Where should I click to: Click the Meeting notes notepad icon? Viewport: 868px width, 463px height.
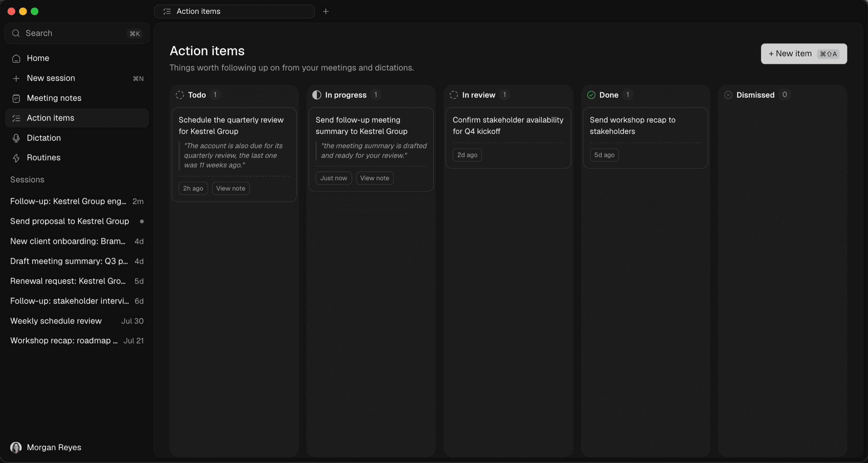[x=16, y=98]
